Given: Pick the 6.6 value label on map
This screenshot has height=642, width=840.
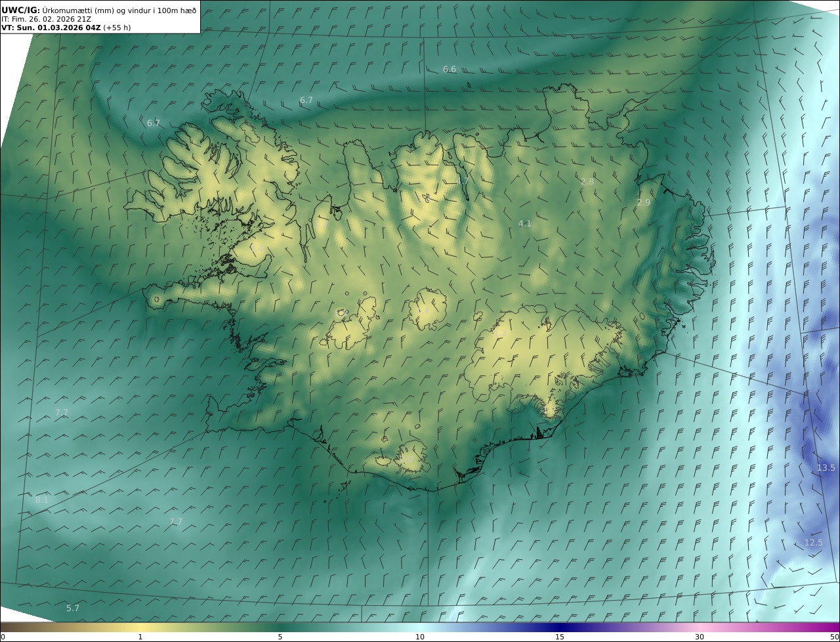Looking at the screenshot, I should tap(450, 70).
